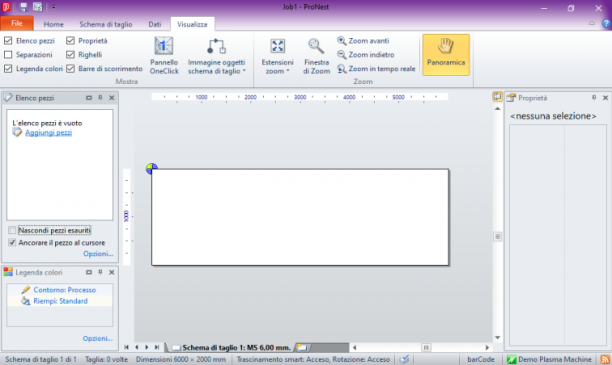
Task: Close the Legenda colori panel
Action: [x=112, y=272]
